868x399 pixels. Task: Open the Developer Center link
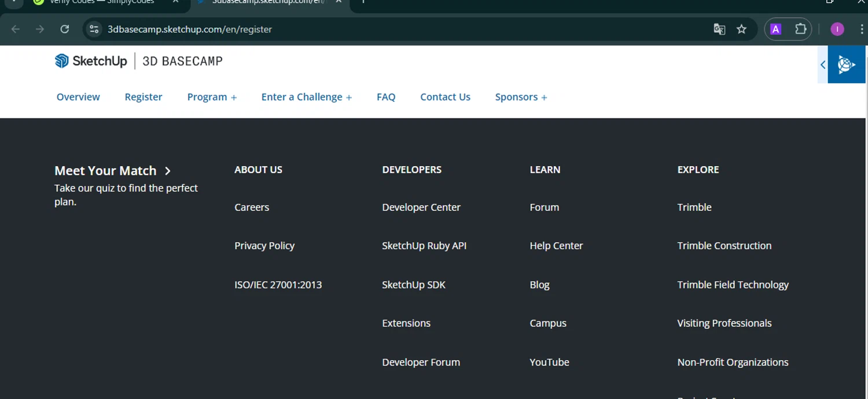pyautogui.click(x=421, y=207)
